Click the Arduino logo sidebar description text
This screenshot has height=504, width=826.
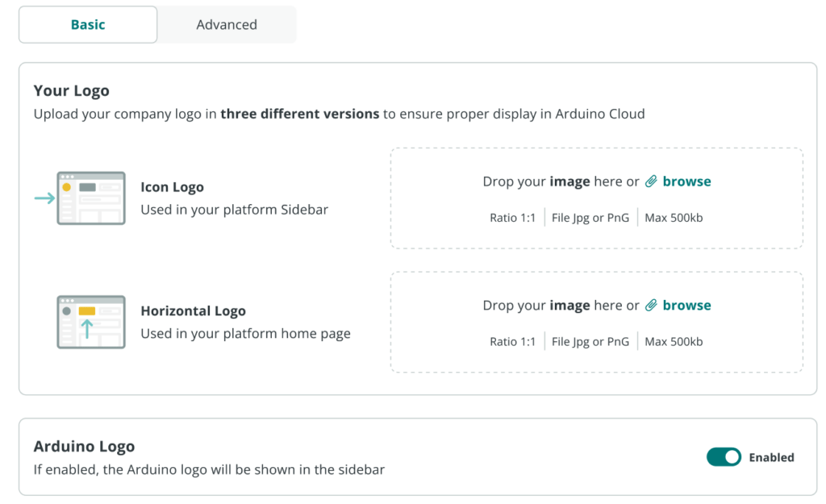[x=209, y=469]
